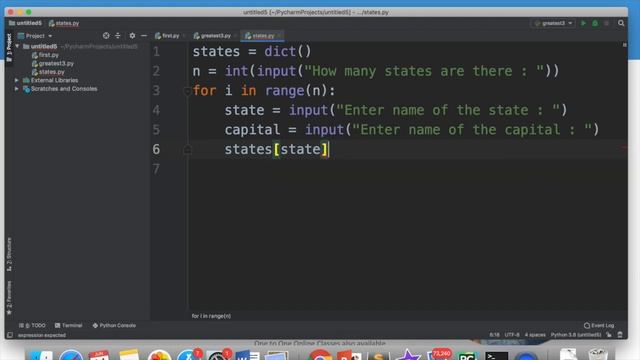Click the states.py breadcrumb in navigation bar
The width and height of the screenshot is (640, 360).
[x=64, y=23]
